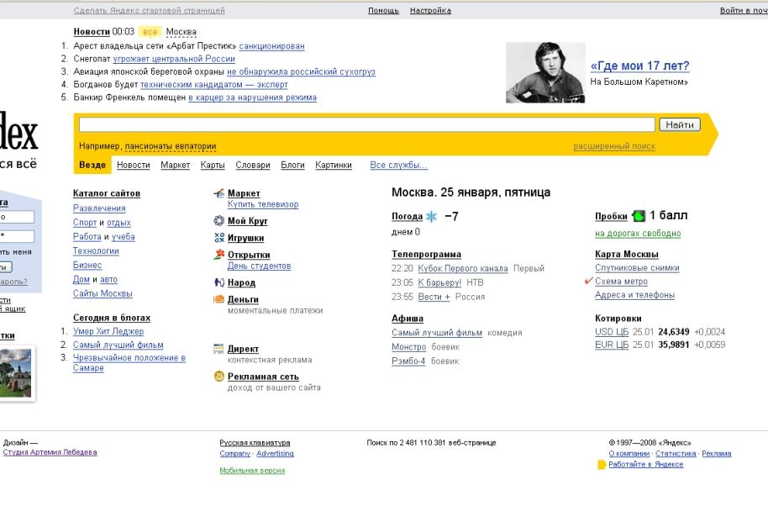Open the Монстро movie link
Image resolution: width=768 pixels, height=532 pixels.
409,347
